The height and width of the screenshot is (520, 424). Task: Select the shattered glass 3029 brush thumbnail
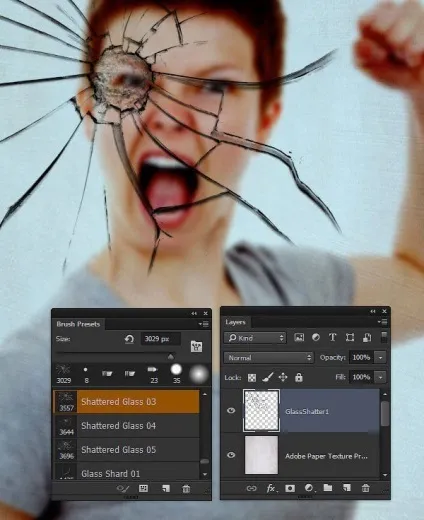[63, 374]
